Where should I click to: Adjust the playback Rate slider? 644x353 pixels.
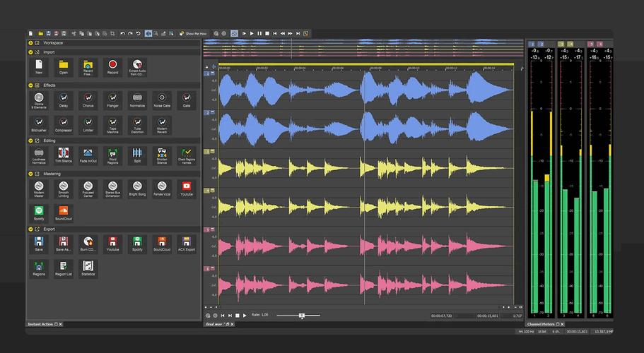tap(301, 315)
